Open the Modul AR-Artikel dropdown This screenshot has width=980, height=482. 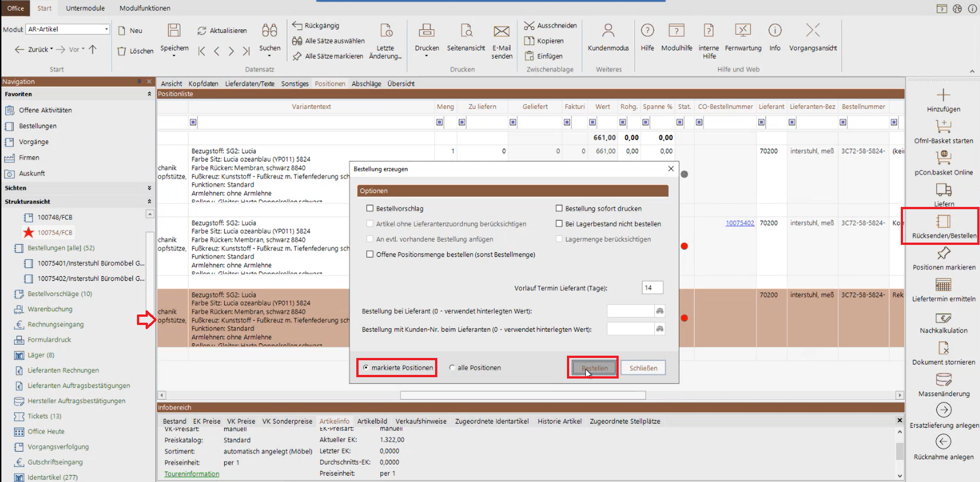tap(106, 29)
